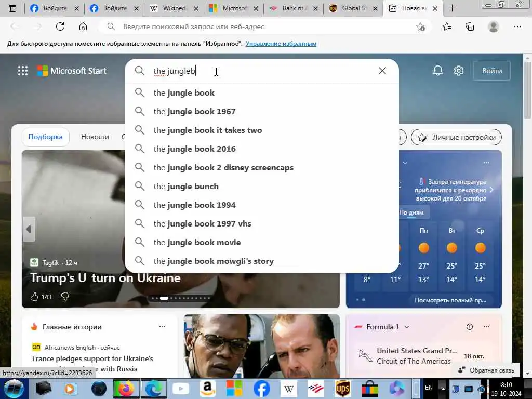
Task: Open Wikipedia shortcut in the taskbar
Action: tap(289, 389)
